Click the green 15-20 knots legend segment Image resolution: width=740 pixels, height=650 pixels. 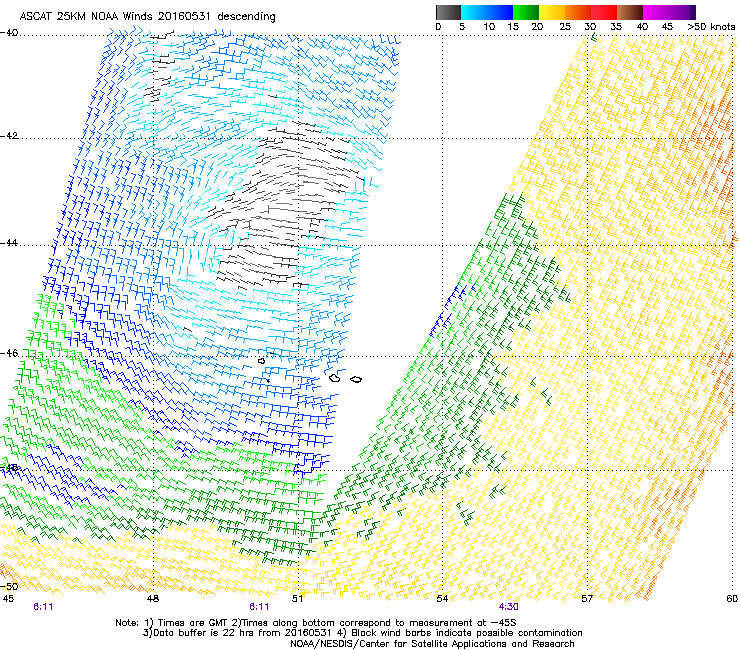526,12
